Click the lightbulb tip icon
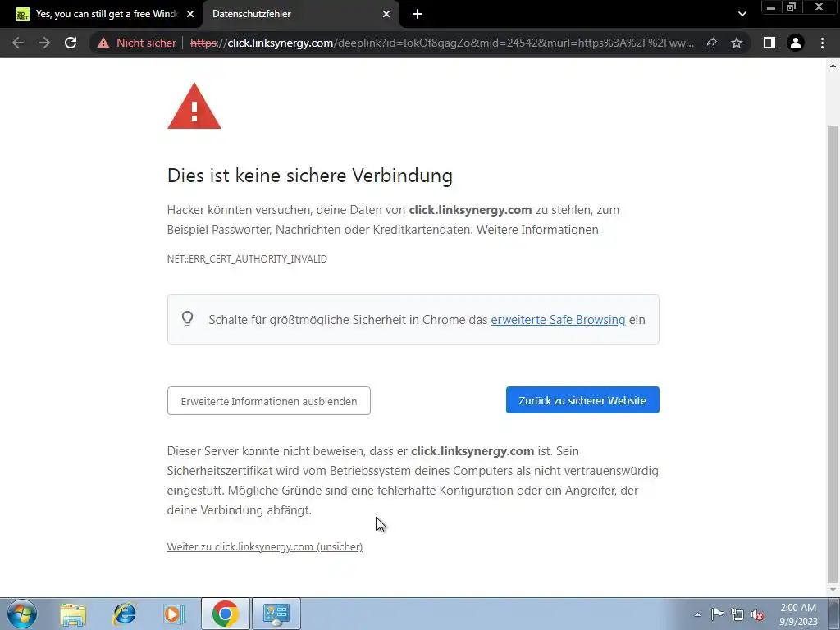 point(187,319)
